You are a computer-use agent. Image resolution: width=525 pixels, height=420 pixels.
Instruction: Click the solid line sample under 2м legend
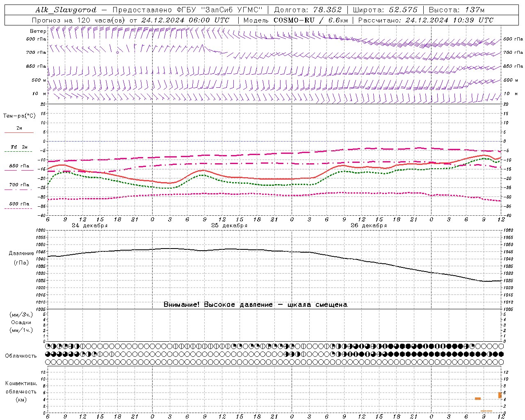point(19,133)
